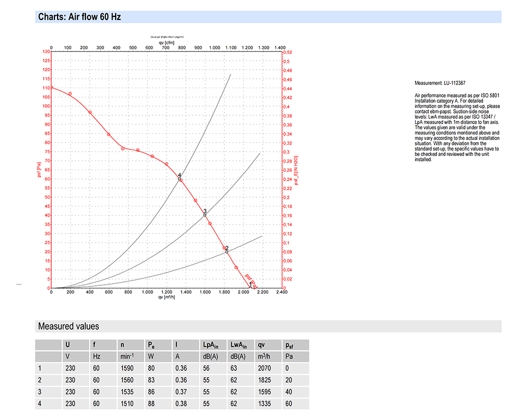Click the ISO 5801 measurement note paragraph
528x420 pixels.
[x=457, y=127]
